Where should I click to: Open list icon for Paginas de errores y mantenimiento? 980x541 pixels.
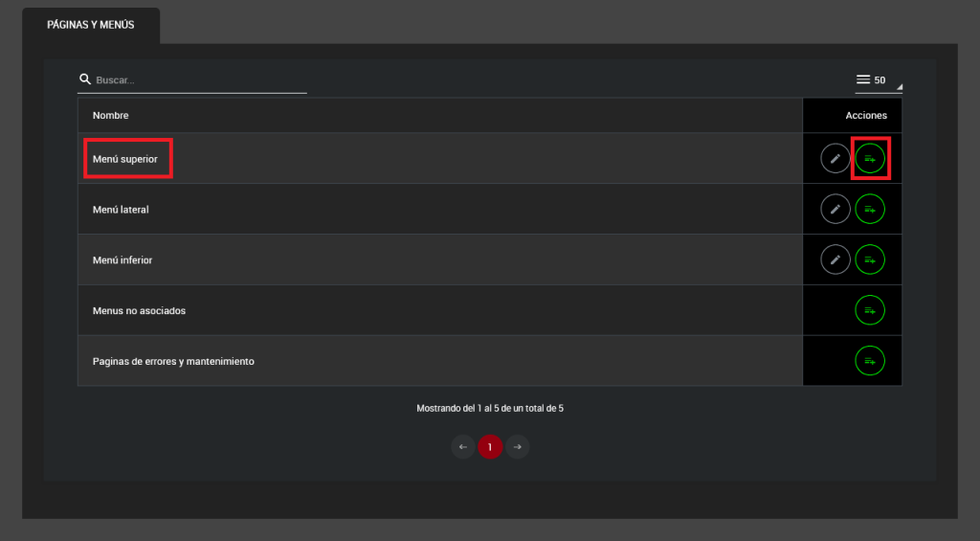[x=870, y=361]
